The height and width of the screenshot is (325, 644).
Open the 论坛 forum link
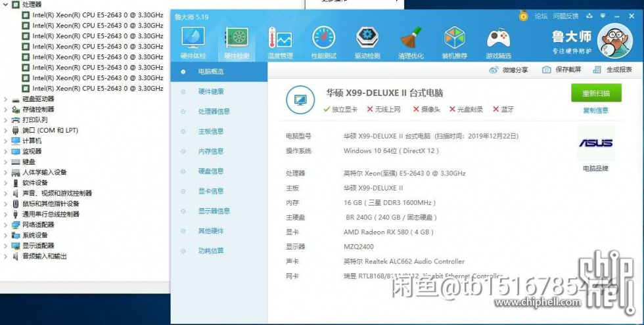[541, 16]
